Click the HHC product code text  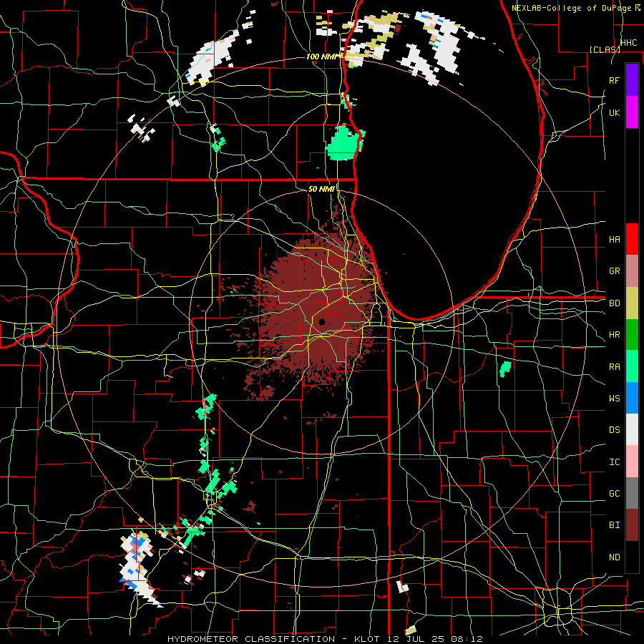[x=628, y=43]
